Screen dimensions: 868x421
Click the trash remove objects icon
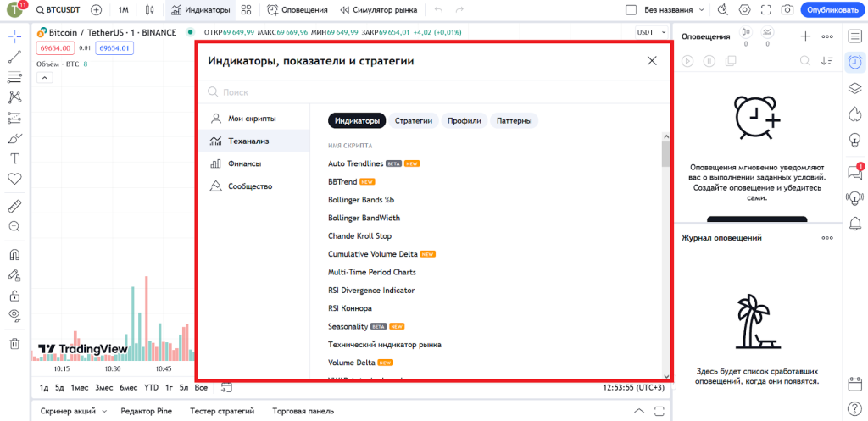click(15, 344)
